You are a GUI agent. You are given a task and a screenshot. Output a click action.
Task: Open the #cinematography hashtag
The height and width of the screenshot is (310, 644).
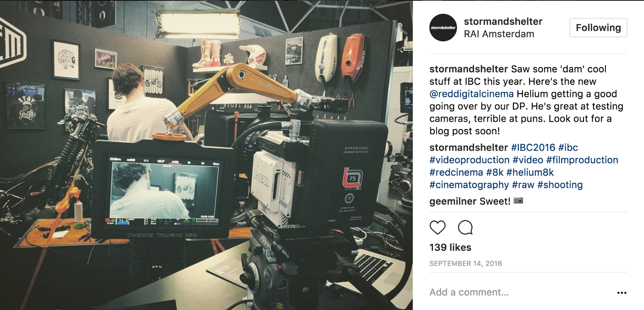469,185
